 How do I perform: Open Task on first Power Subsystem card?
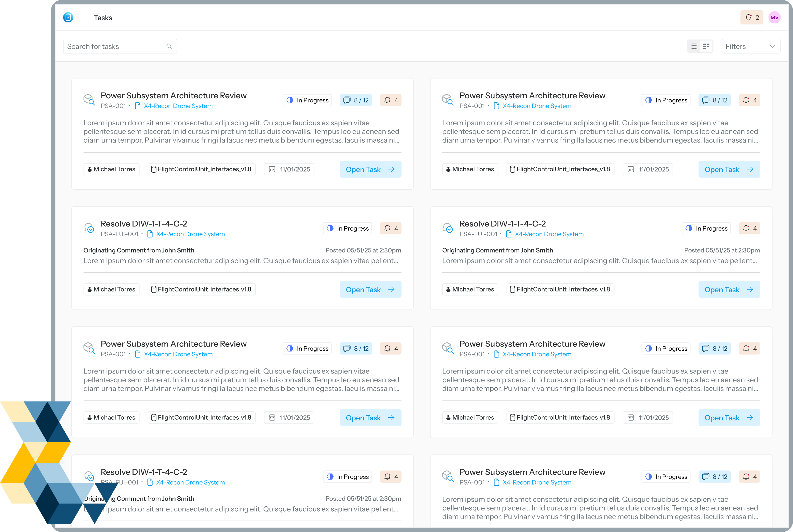[370, 169]
